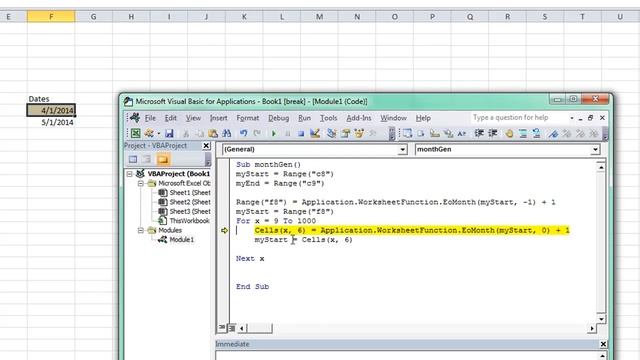The width and height of the screenshot is (640, 360).
Task: Click the List Constants icon
Action: click(421, 133)
